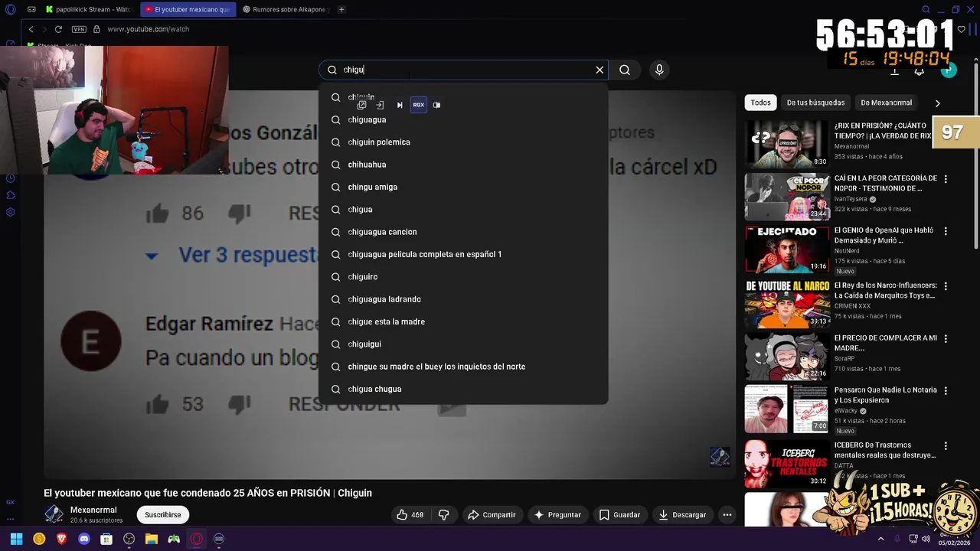Start voice search with microphone icon
The image size is (980, 551).
click(659, 70)
